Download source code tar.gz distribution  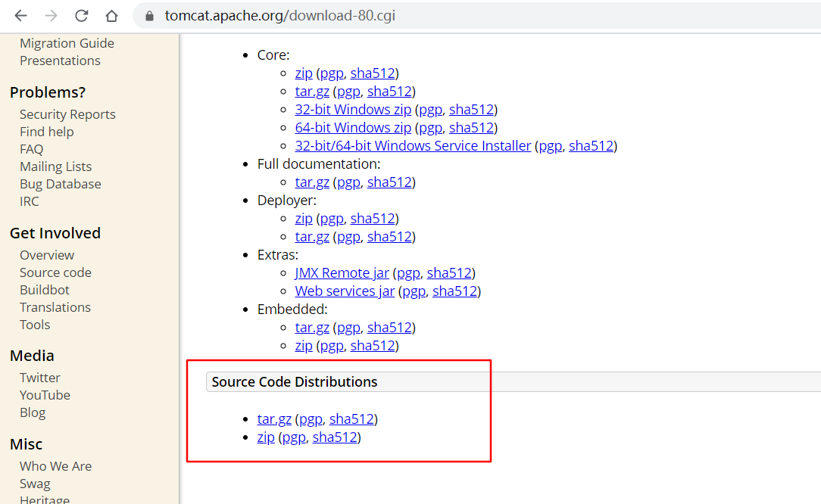(x=274, y=419)
